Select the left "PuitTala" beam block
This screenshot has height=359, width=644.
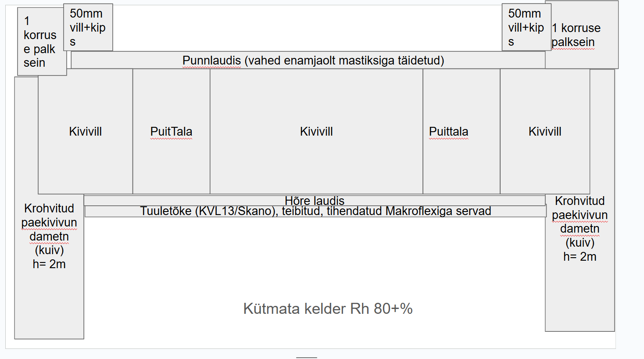pos(171,131)
